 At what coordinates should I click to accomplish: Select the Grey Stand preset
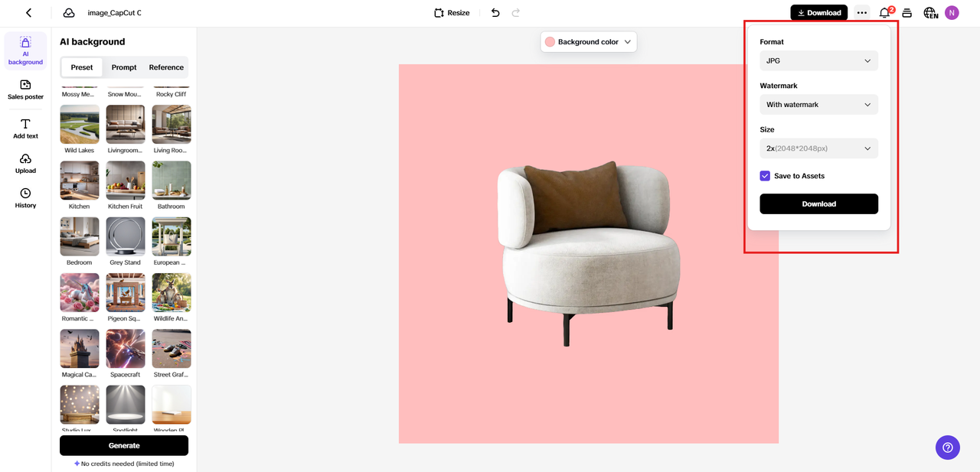[126, 236]
